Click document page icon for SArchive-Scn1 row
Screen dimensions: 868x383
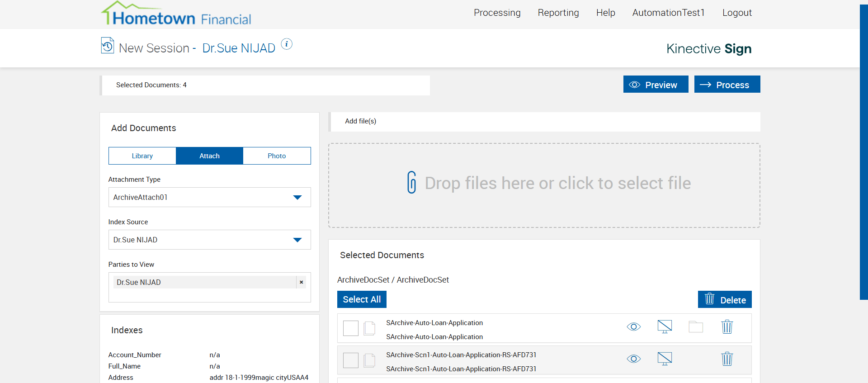tap(370, 360)
